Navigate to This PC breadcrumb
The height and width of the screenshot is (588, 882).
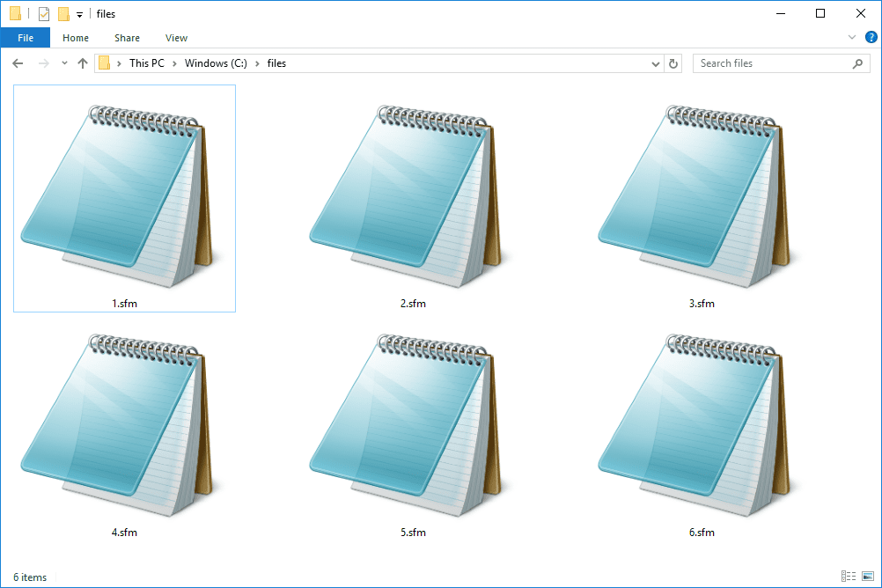click(147, 63)
